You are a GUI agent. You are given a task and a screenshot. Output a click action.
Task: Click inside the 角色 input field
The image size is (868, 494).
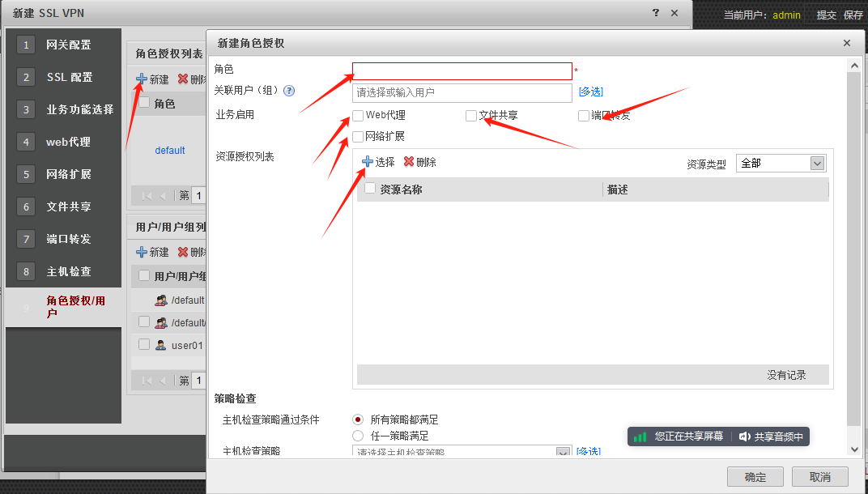pyautogui.click(x=462, y=70)
